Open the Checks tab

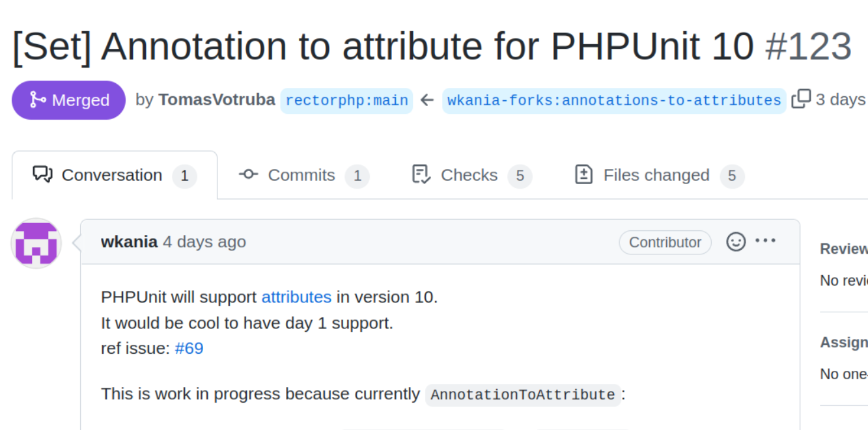(x=471, y=175)
